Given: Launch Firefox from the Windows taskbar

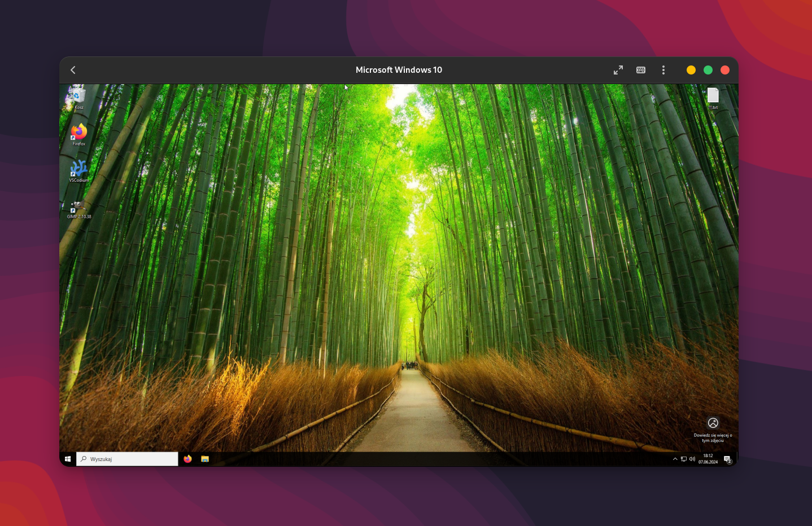Looking at the screenshot, I should point(187,459).
